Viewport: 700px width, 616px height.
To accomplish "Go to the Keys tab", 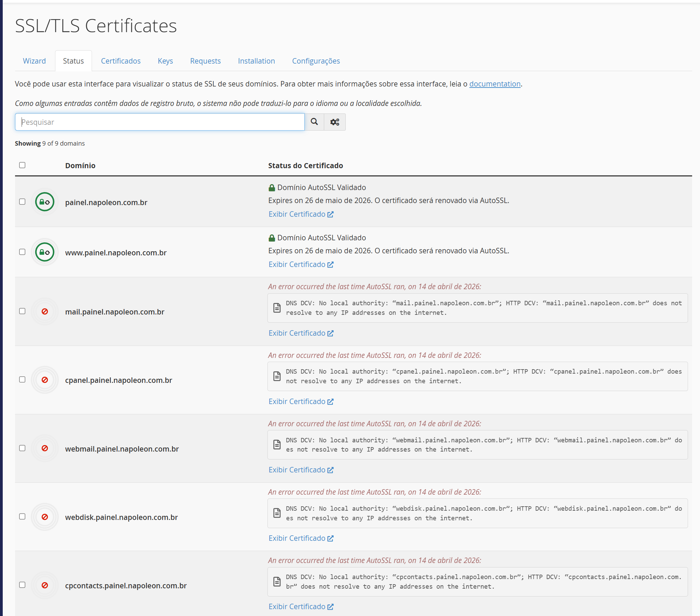I will [165, 61].
